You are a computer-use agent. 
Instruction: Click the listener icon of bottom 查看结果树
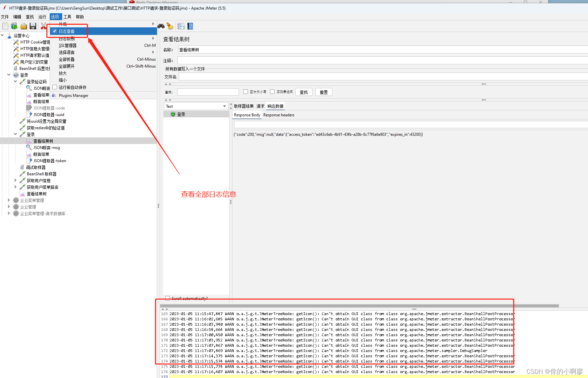click(22, 194)
